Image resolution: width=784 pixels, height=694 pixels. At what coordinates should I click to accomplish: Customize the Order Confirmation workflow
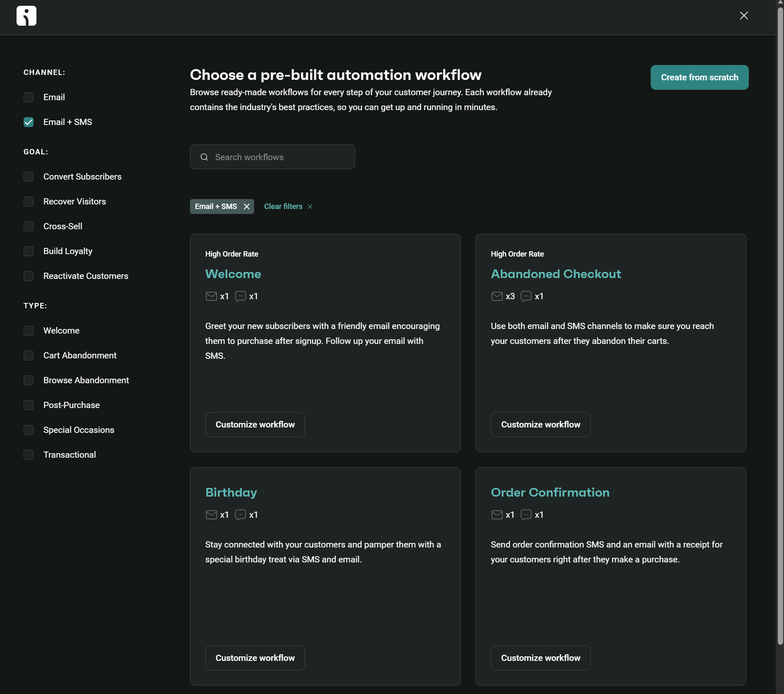tap(541, 658)
